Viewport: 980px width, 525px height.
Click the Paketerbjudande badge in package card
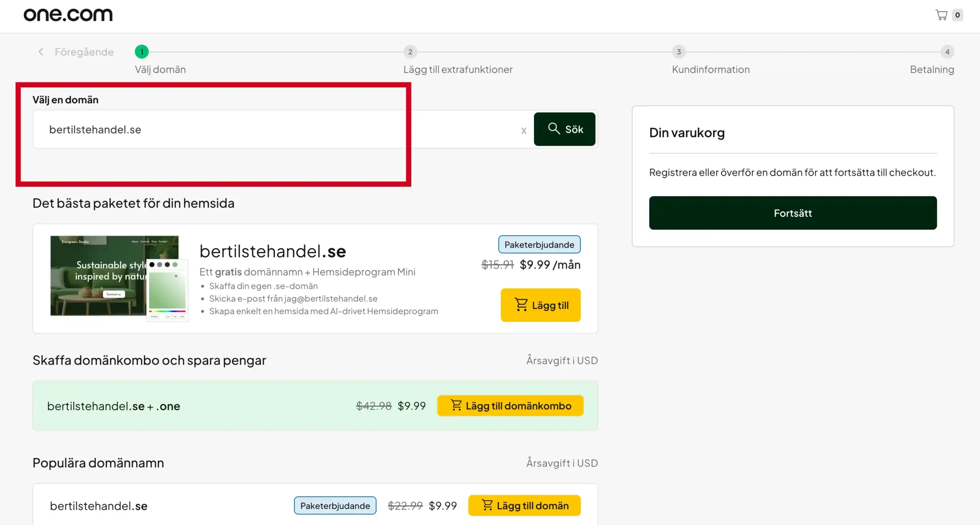coord(539,245)
